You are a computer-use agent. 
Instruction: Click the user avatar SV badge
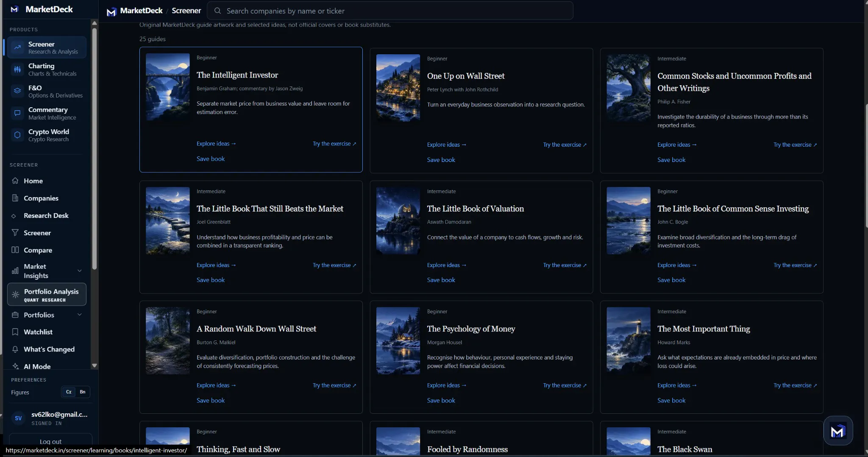click(x=18, y=418)
